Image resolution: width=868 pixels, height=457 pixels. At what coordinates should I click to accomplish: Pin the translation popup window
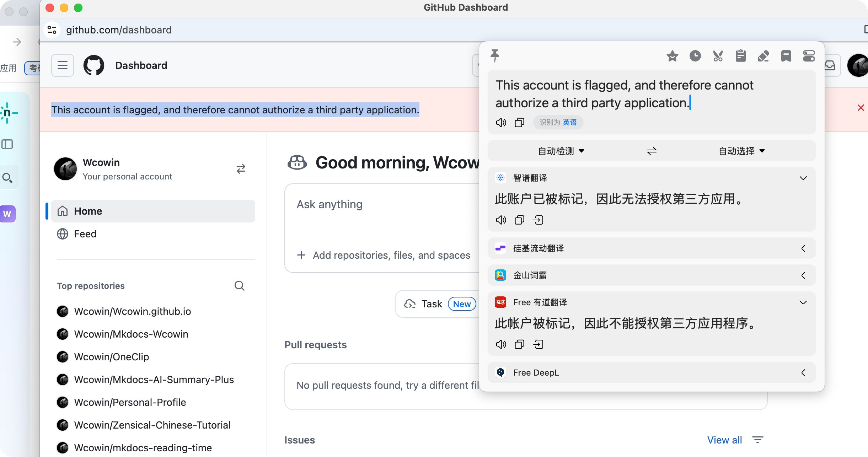494,56
